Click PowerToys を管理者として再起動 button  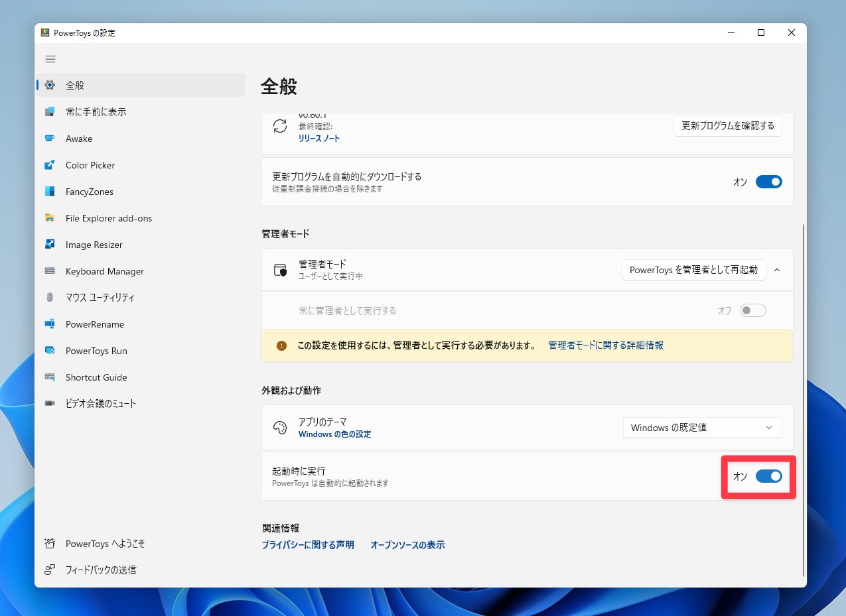[x=693, y=270]
